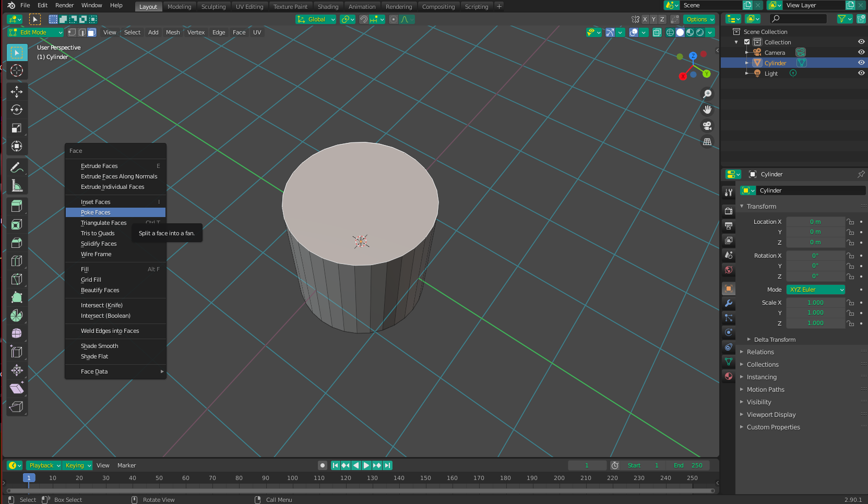Select the Scale tool
Image resolution: width=868 pixels, height=504 pixels.
coord(17,128)
